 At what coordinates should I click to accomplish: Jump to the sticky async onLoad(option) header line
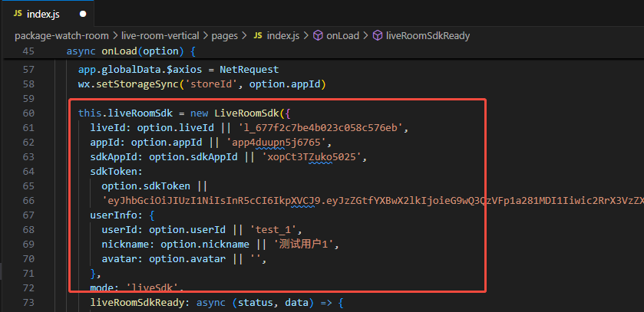point(131,52)
